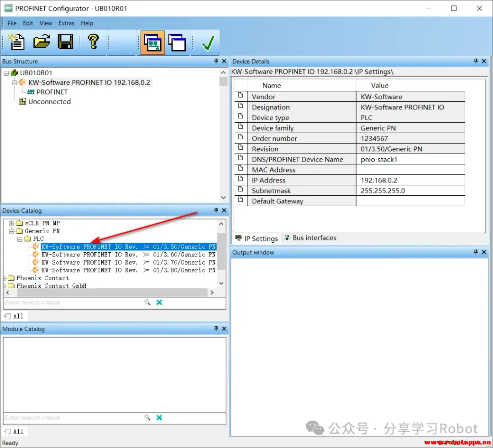
Task: Open the Help menu
Action: (87, 23)
